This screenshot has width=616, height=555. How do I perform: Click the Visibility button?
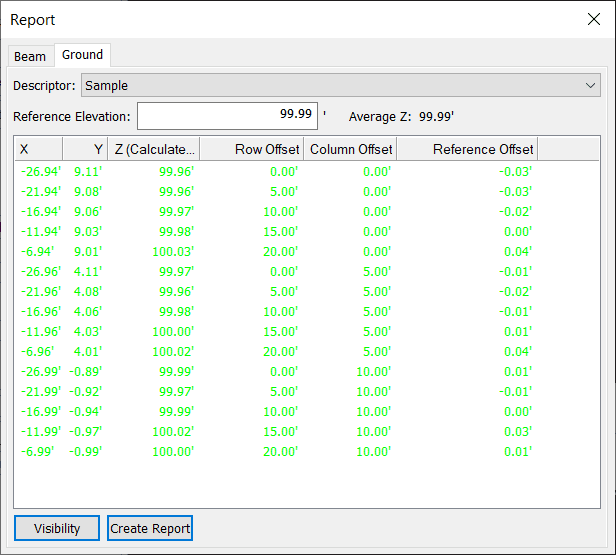[57, 528]
